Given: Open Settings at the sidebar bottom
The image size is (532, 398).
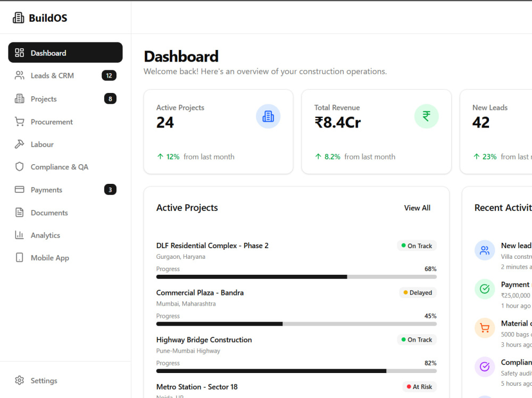Looking at the screenshot, I should click(x=65, y=380).
